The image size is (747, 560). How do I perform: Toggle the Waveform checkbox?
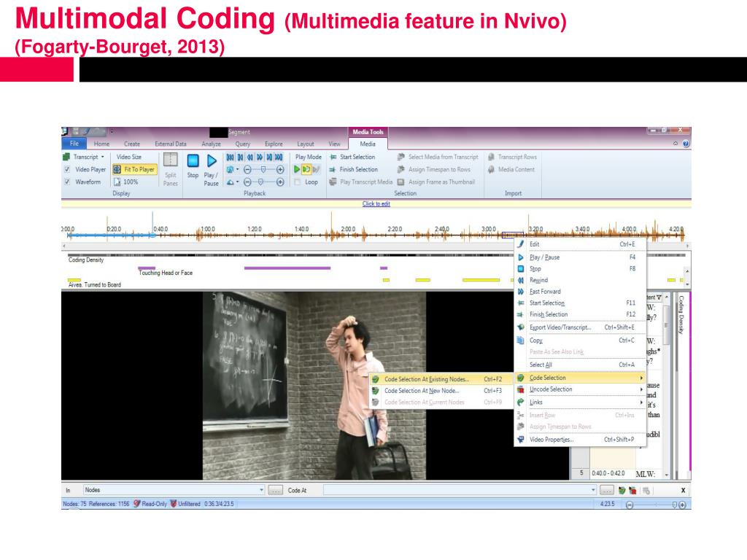click(x=67, y=182)
